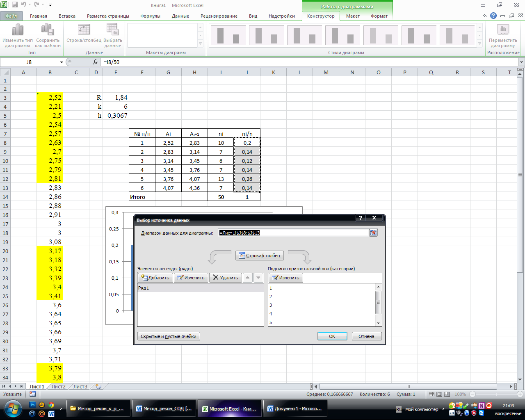The width and height of the screenshot is (525, 420).
Task: Switch to the Макет chart tab
Action: click(353, 16)
